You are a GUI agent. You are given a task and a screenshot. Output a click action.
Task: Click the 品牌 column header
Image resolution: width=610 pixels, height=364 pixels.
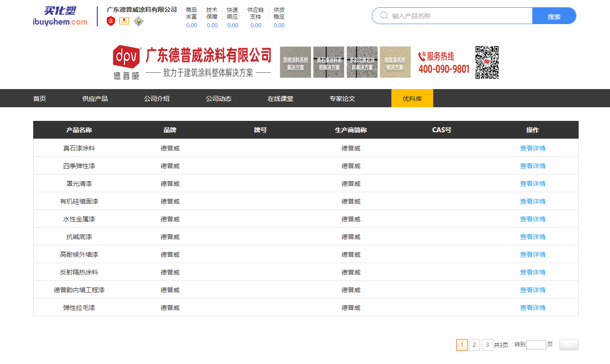point(170,130)
